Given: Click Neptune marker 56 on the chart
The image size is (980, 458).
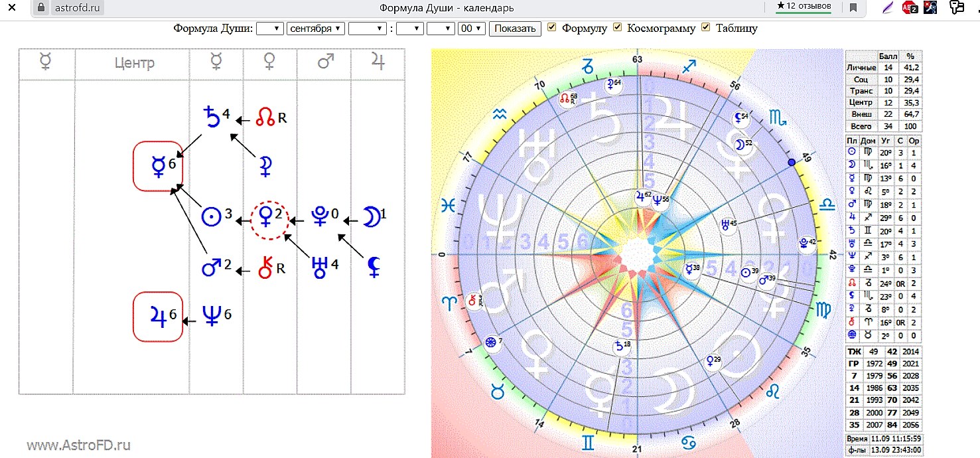Looking at the screenshot, I should pyautogui.click(x=661, y=200).
